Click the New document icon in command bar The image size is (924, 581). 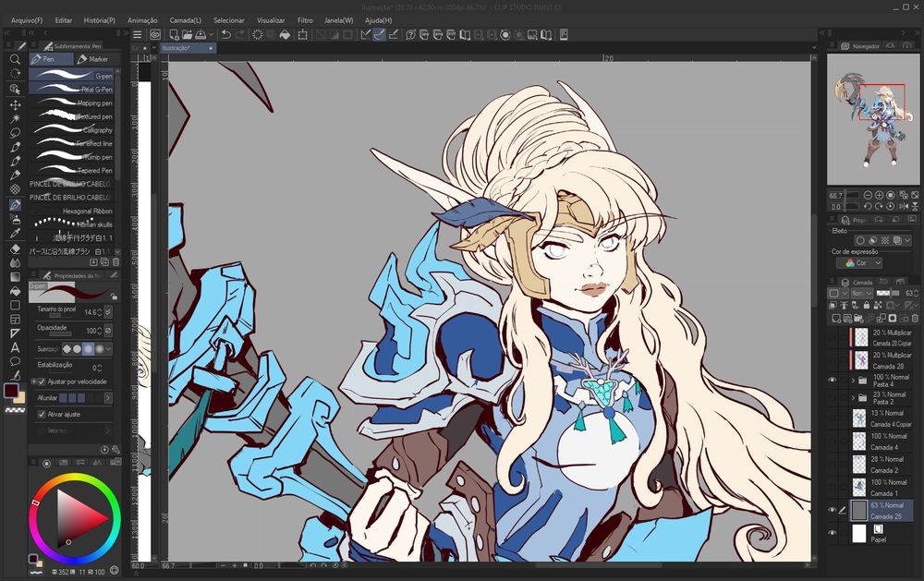pyautogui.click(x=174, y=35)
